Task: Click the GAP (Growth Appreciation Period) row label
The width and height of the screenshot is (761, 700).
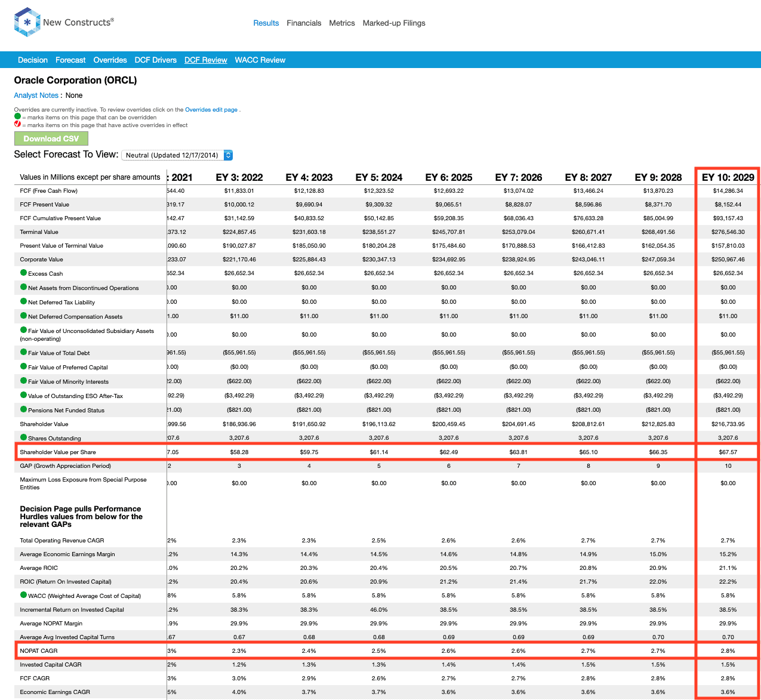Action: [x=66, y=466]
